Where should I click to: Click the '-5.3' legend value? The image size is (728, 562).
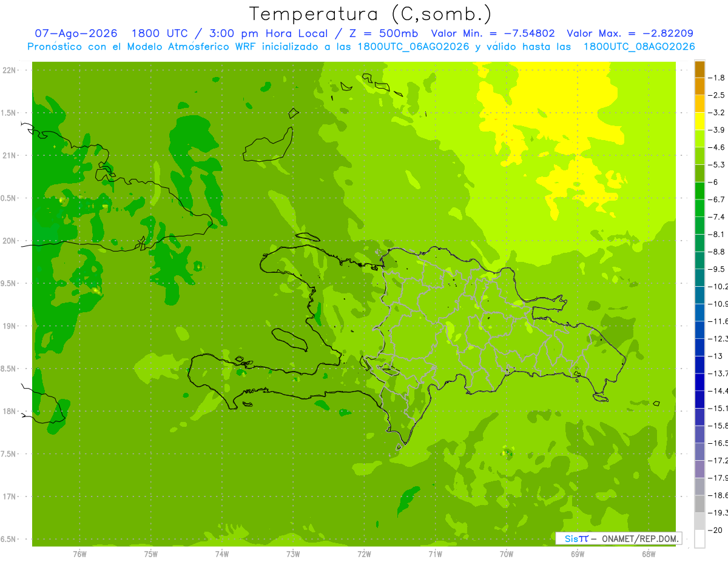[x=717, y=165]
